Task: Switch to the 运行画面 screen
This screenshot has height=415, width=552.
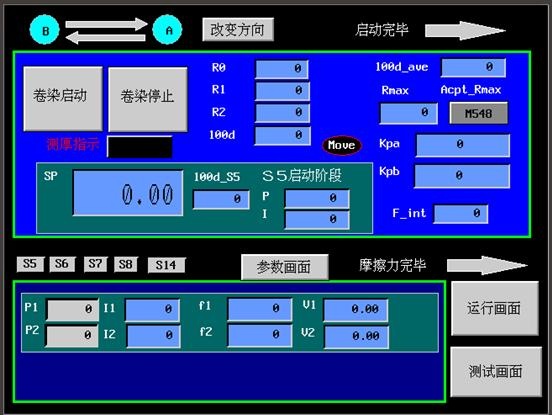Action: [x=494, y=308]
